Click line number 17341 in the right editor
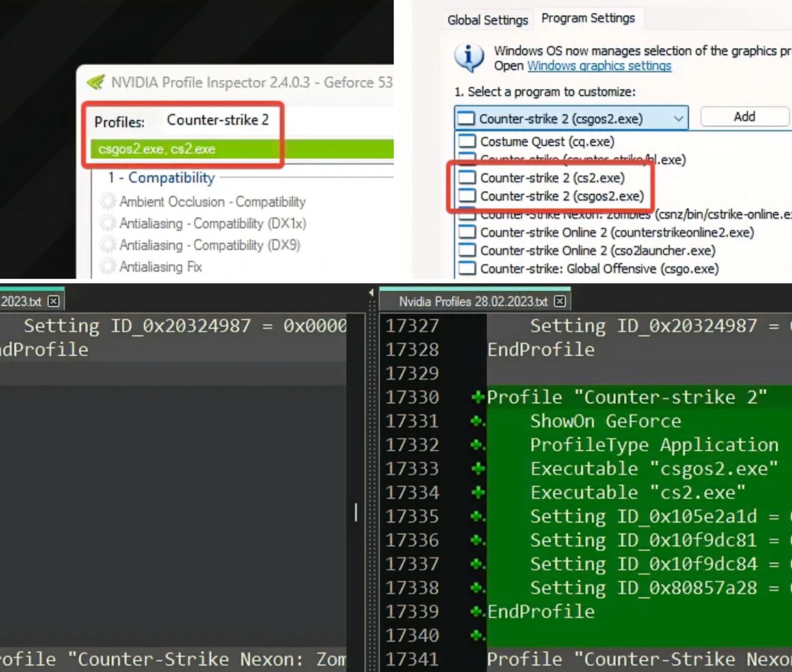 point(412,659)
